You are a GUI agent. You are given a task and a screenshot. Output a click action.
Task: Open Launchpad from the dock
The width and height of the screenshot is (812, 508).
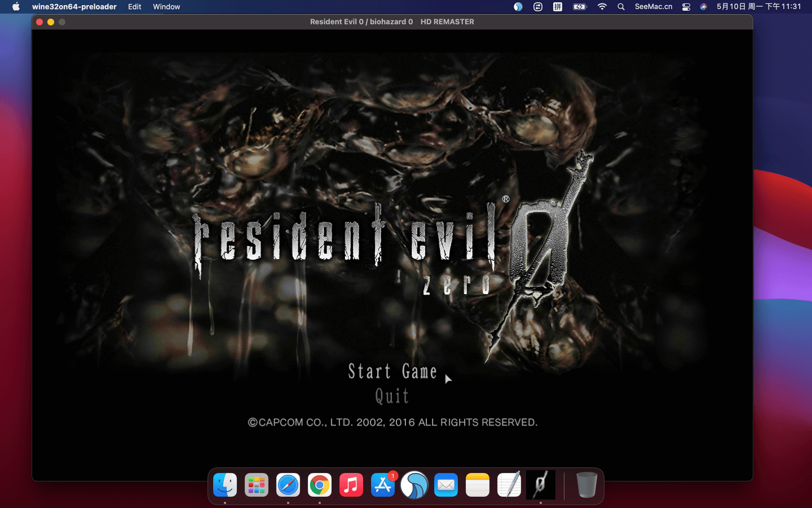point(257,485)
